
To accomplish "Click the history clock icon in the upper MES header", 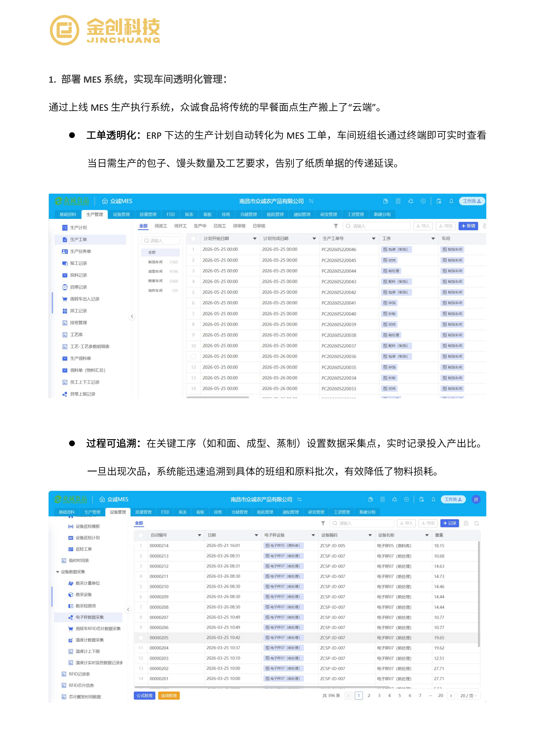I will point(423,201).
